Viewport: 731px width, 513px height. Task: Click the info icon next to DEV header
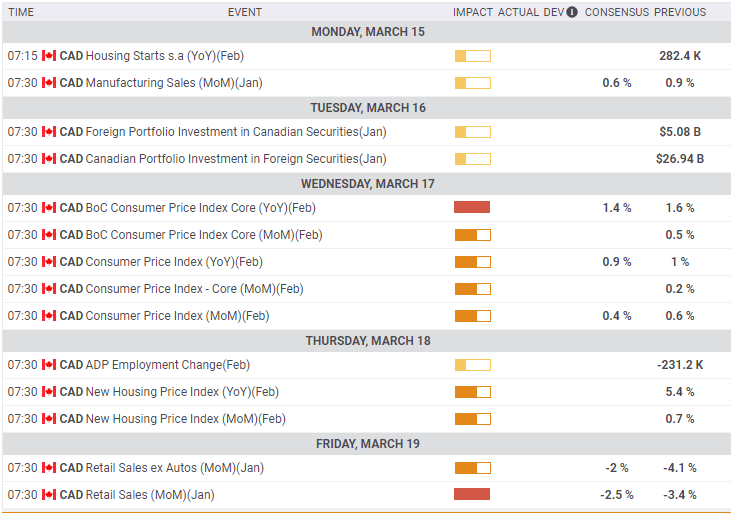pos(572,13)
